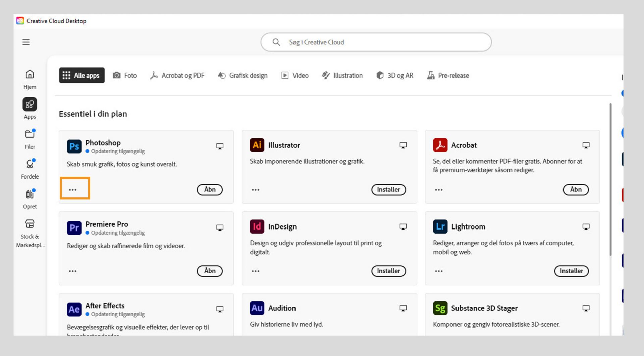Click the Photoshop app icon
Viewport: 644px width, 356px height.
pyautogui.click(x=74, y=146)
